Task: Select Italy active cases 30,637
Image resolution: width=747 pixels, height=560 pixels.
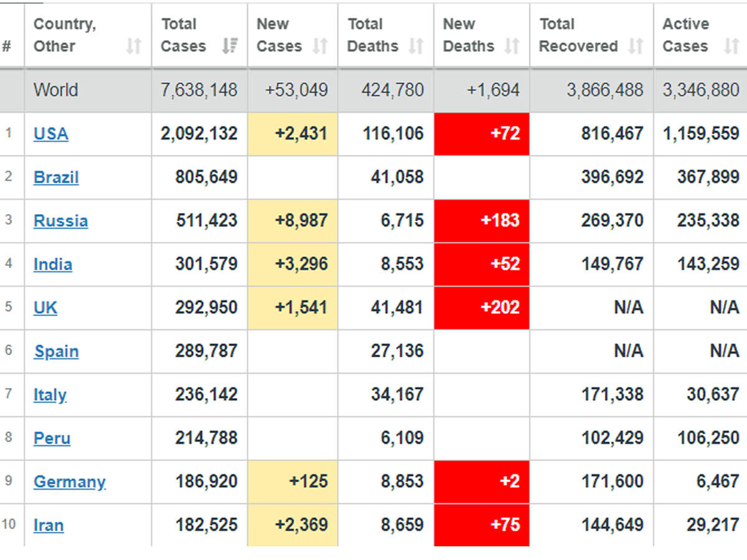Action: coord(713,395)
